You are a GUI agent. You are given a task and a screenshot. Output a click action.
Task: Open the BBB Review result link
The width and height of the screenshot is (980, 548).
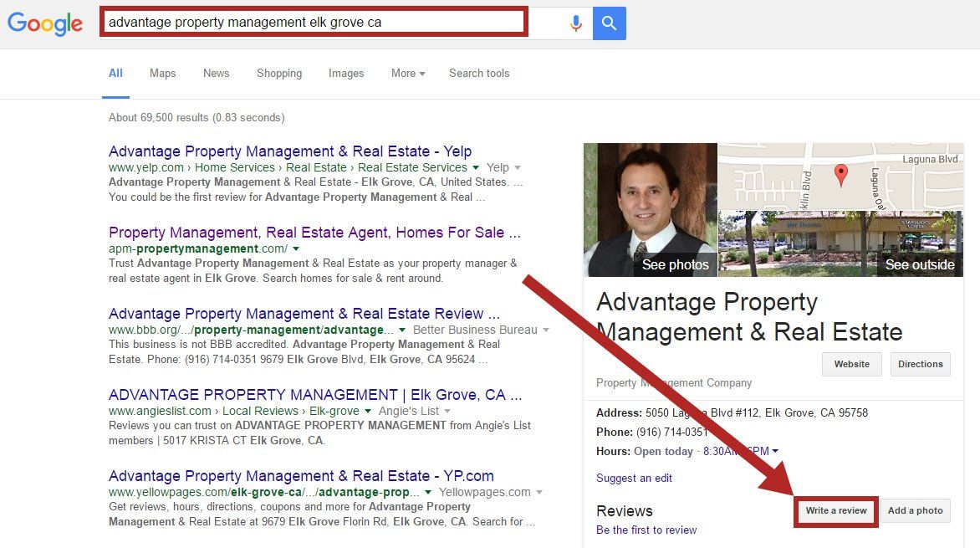pyautogui.click(x=304, y=314)
